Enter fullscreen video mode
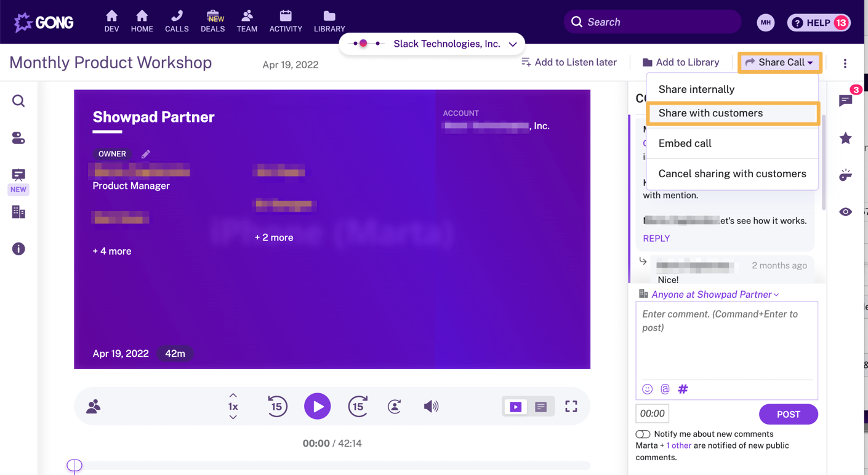 pyautogui.click(x=571, y=406)
